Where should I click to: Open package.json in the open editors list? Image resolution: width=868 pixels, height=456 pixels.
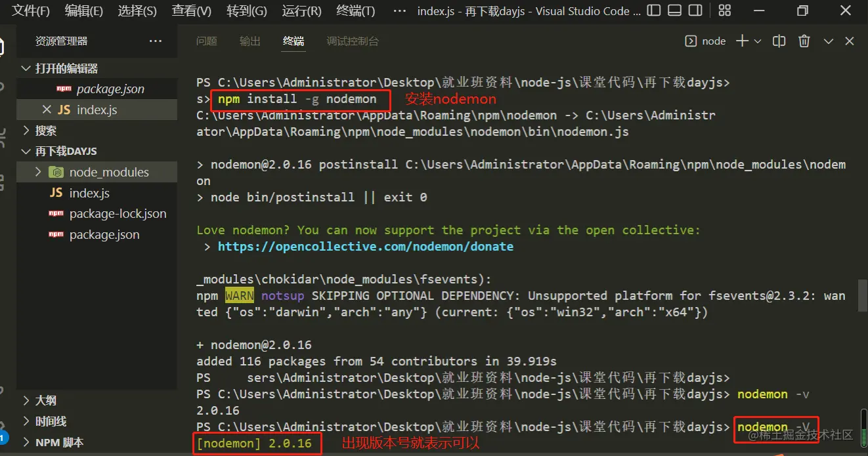tap(97, 89)
